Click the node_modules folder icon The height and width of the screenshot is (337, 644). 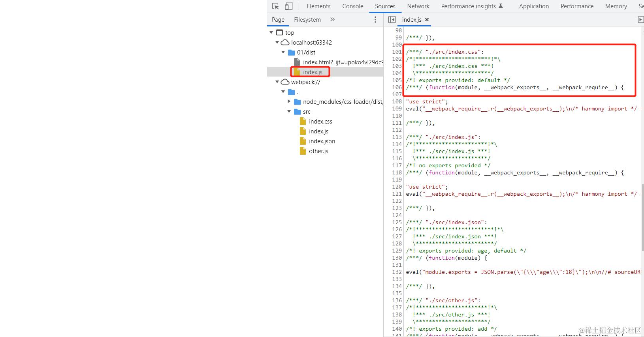click(298, 102)
